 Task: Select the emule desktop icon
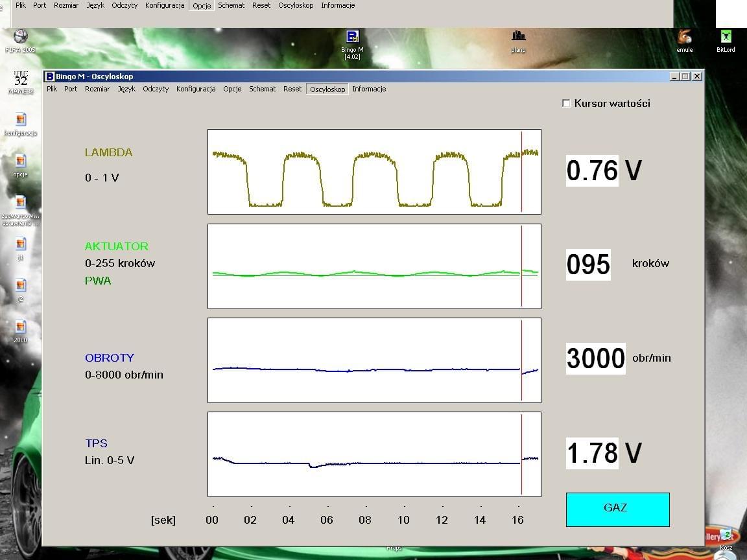[684, 37]
